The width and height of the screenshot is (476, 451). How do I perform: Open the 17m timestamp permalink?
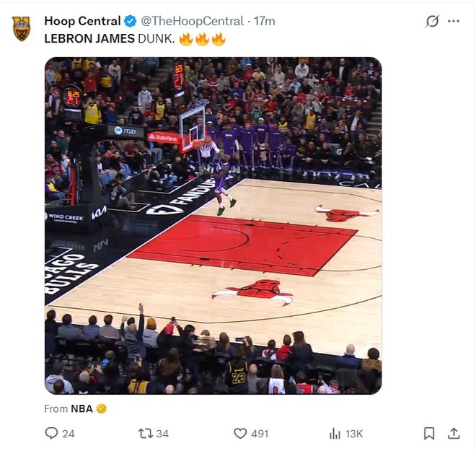click(264, 21)
